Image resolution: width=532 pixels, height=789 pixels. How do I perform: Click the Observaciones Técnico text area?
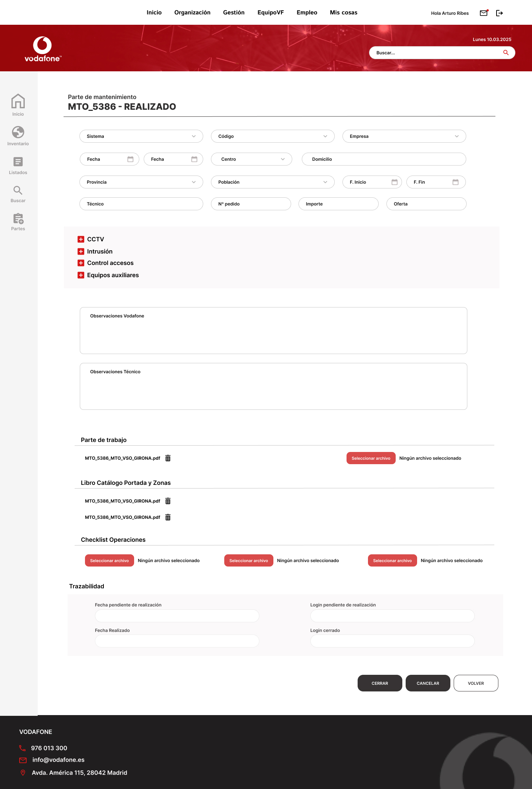273,387
